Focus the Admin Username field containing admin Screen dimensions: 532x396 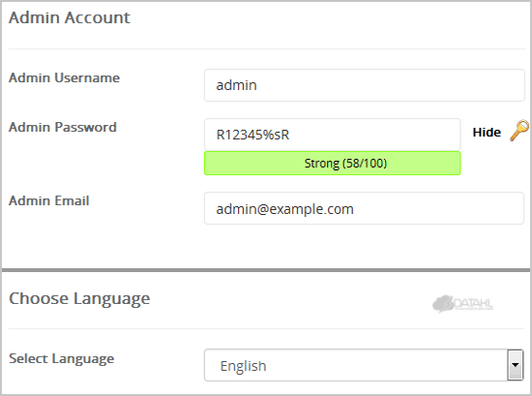click(365, 85)
